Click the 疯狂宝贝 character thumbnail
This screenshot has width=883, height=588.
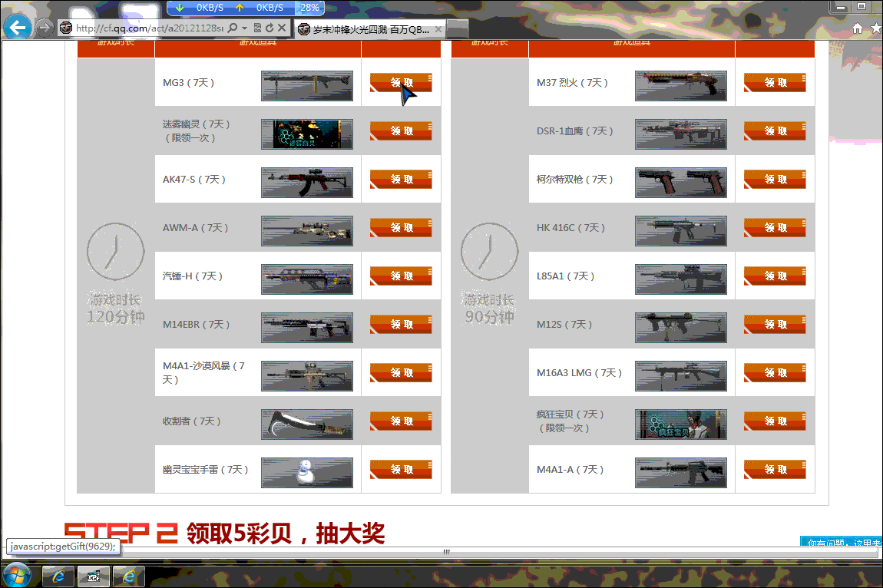click(681, 424)
